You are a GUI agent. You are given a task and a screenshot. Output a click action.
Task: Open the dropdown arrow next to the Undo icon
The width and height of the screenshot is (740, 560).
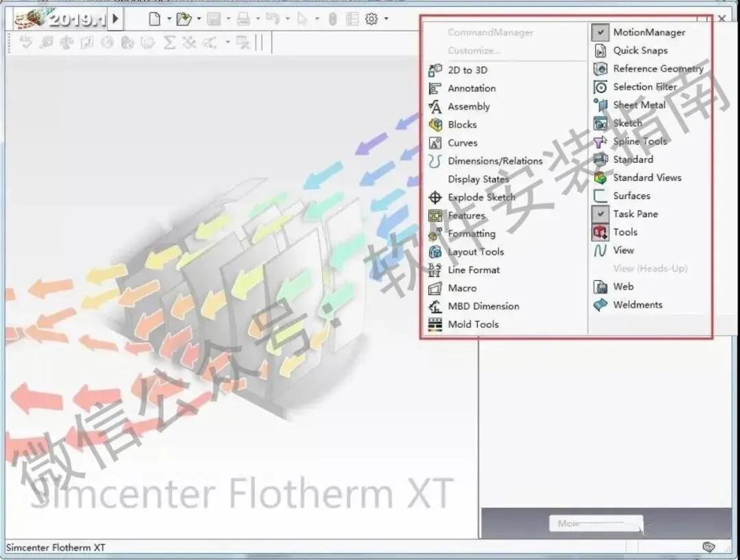pyautogui.click(x=287, y=19)
